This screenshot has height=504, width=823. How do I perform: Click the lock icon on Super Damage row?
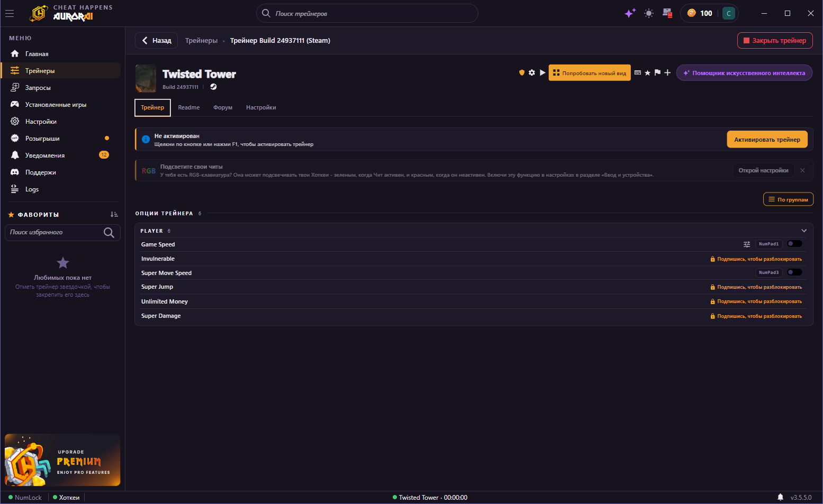(713, 316)
